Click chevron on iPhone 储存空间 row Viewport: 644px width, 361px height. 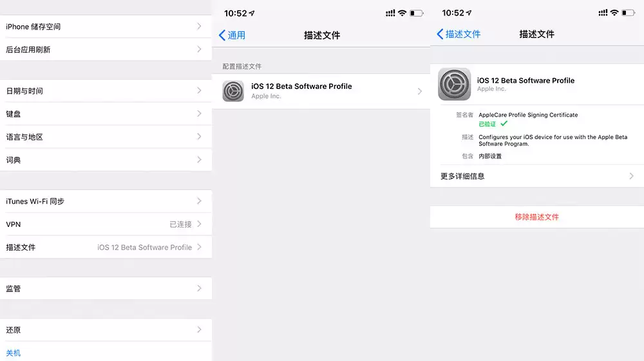[x=199, y=26]
